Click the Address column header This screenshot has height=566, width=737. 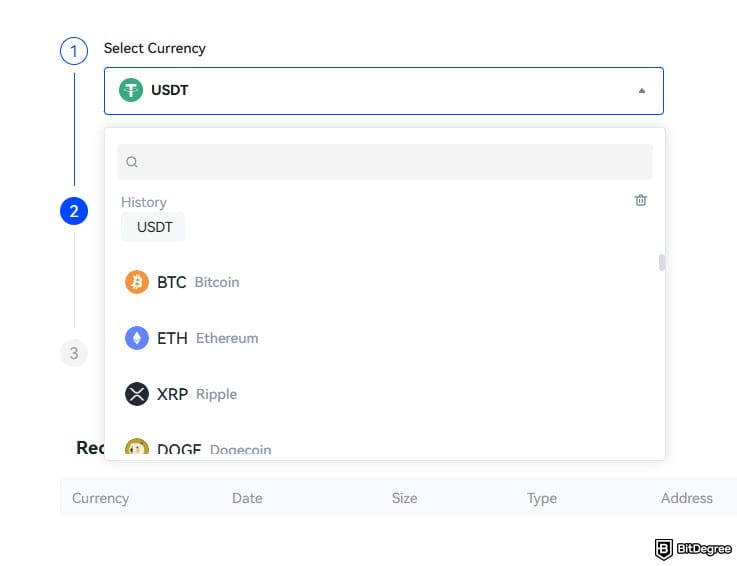(687, 498)
